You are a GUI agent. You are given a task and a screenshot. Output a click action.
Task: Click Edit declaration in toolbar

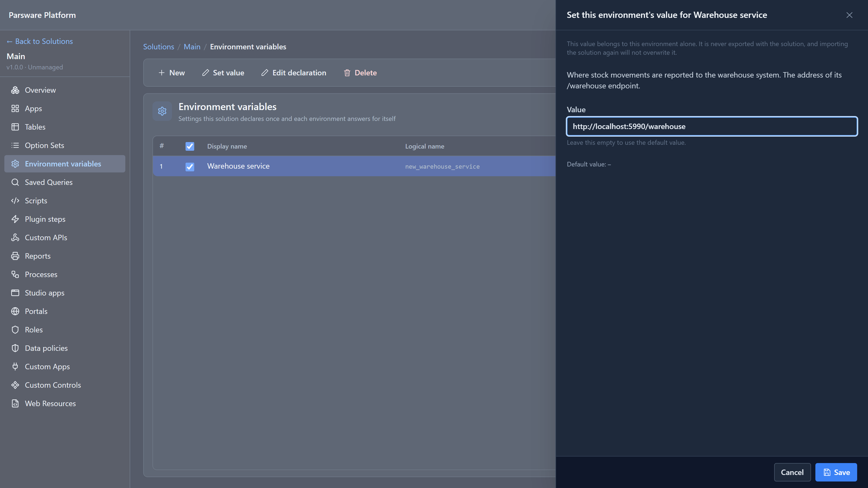click(294, 73)
